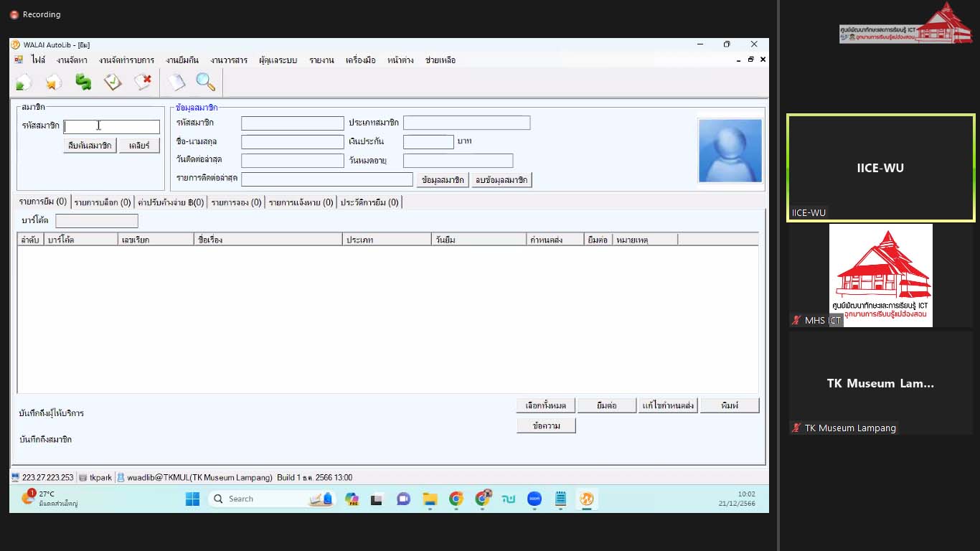Click the Windows Start button
The image size is (980, 551).
[192, 499]
